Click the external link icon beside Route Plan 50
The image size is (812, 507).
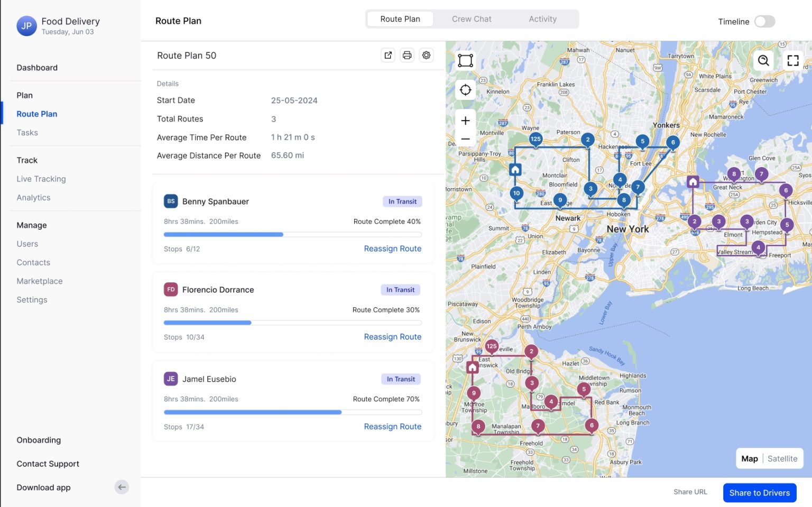click(x=388, y=55)
